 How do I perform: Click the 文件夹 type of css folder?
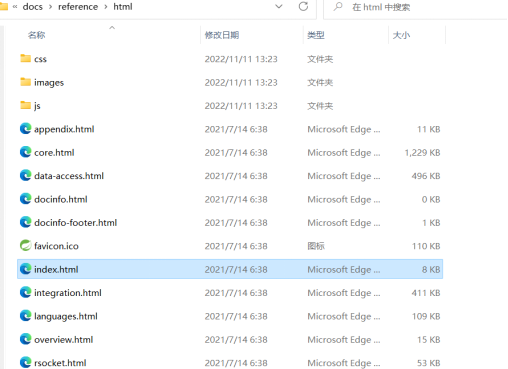pyautogui.click(x=320, y=59)
